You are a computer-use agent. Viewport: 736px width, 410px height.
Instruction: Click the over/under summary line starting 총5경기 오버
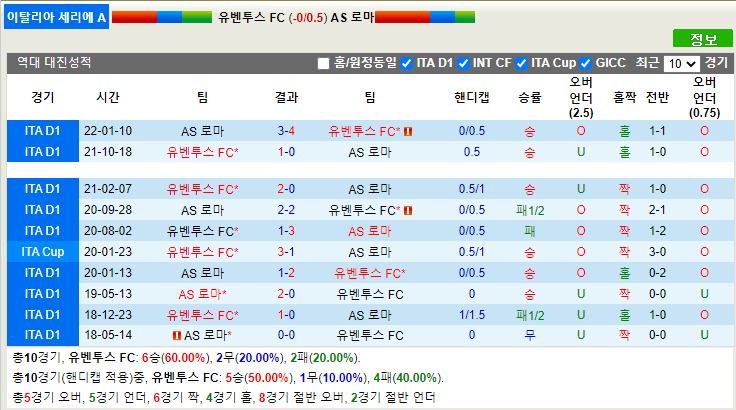pyautogui.click(x=224, y=398)
